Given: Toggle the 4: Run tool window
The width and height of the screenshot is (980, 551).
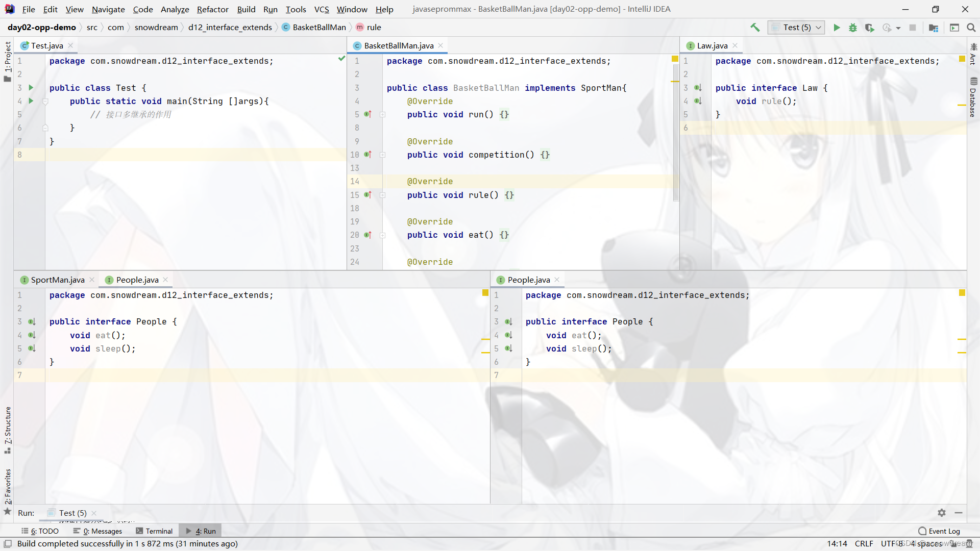Looking at the screenshot, I should point(201,531).
